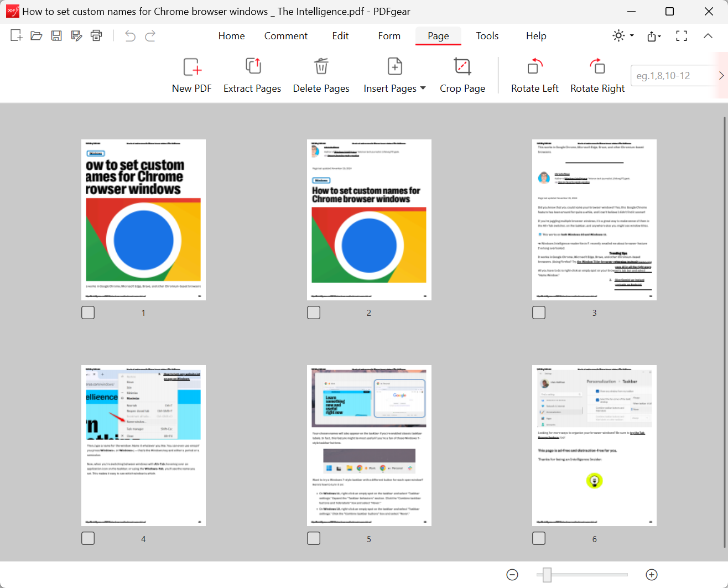This screenshot has width=728, height=588.
Task: Open the Tools tab
Action: [487, 36]
